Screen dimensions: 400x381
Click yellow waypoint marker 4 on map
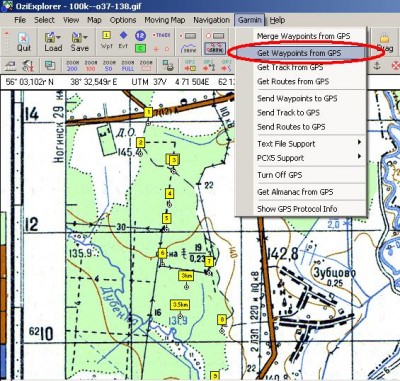(x=169, y=193)
